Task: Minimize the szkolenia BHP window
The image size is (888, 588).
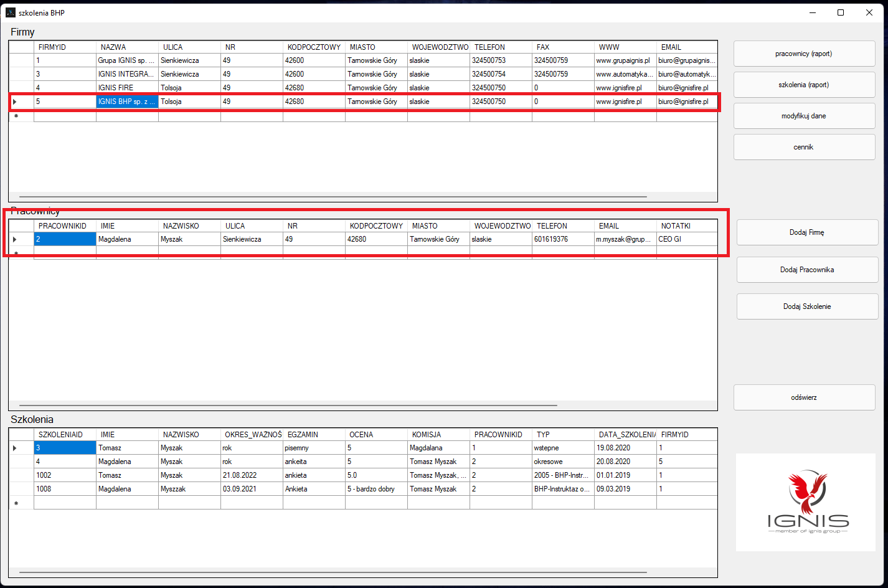Action: (x=813, y=12)
